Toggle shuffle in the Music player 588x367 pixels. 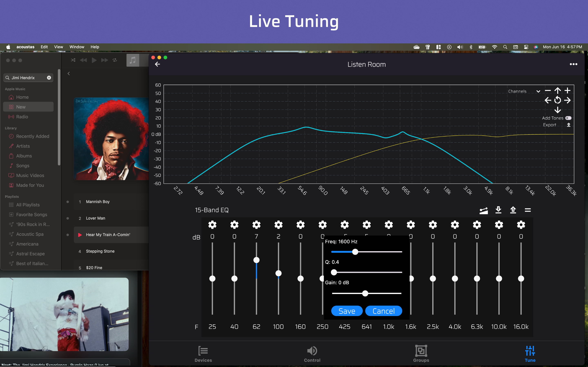click(x=73, y=60)
